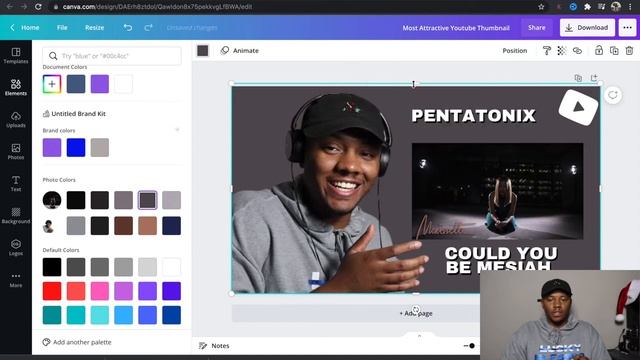
Task: Click the color search input field
Action: point(112,56)
